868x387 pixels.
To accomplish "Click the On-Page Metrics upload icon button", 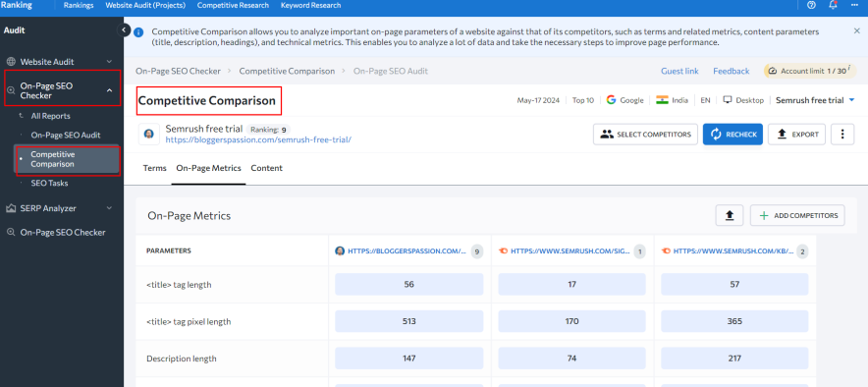I will coord(730,215).
